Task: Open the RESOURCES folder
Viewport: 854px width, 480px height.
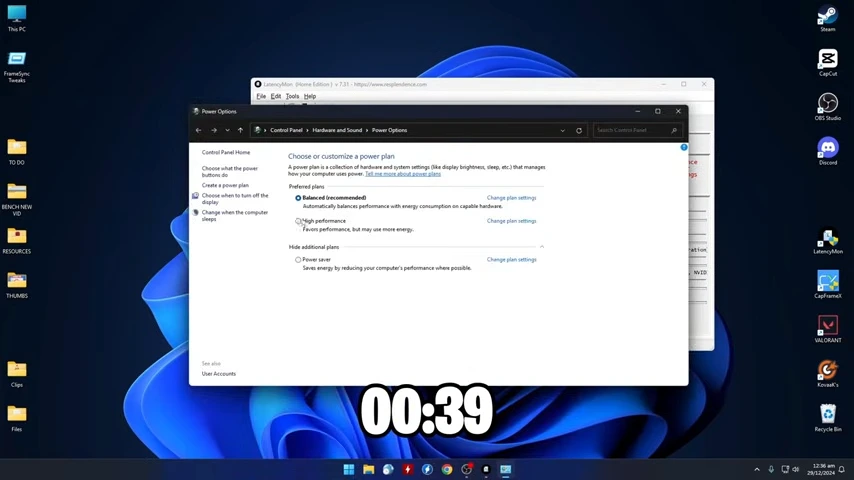Action: pos(16,241)
